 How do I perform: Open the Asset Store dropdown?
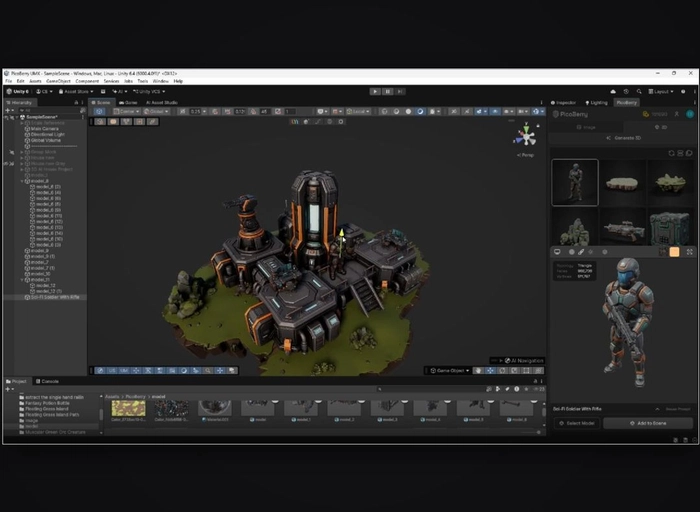(76, 92)
